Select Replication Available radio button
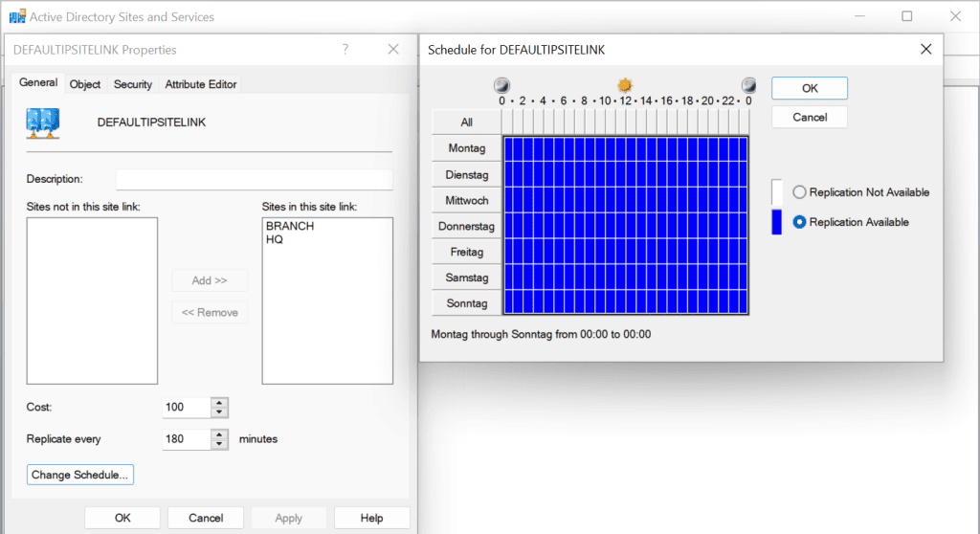The image size is (980, 534). tap(799, 222)
